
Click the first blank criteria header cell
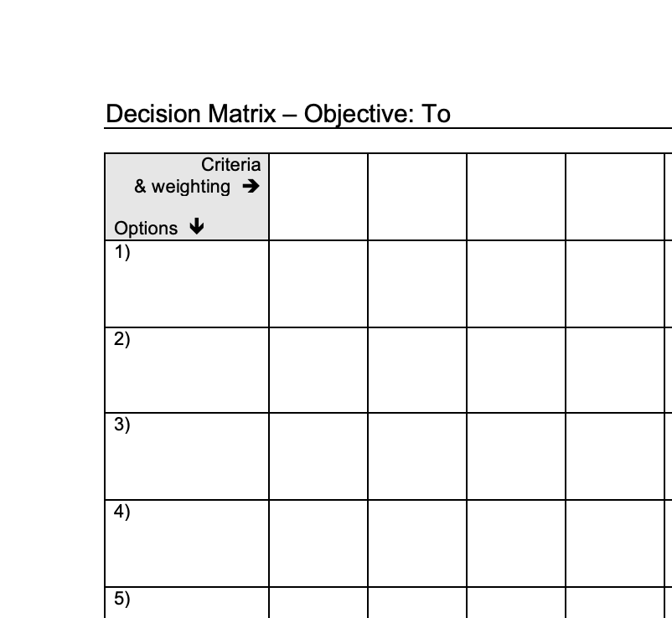tap(318, 197)
